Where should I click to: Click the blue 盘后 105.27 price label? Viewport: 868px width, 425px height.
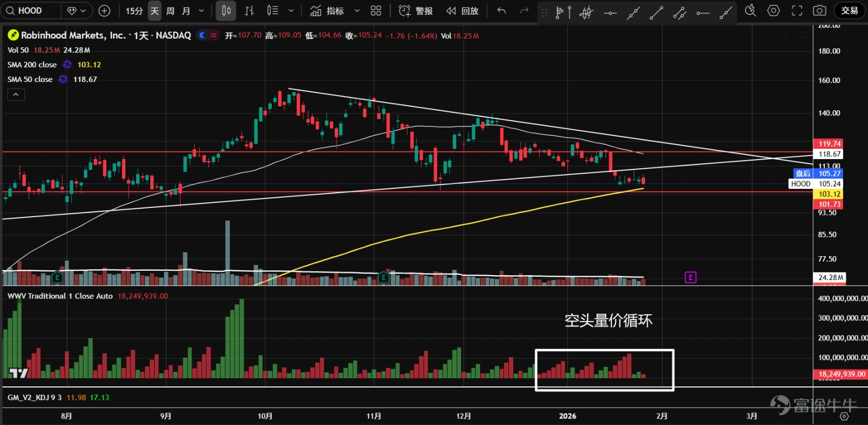(x=818, y=174)
